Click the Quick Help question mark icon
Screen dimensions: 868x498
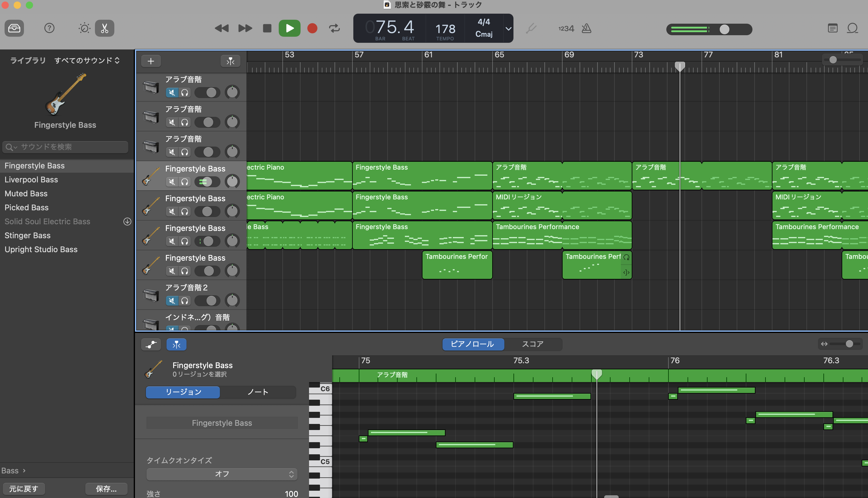coord(49,28)
